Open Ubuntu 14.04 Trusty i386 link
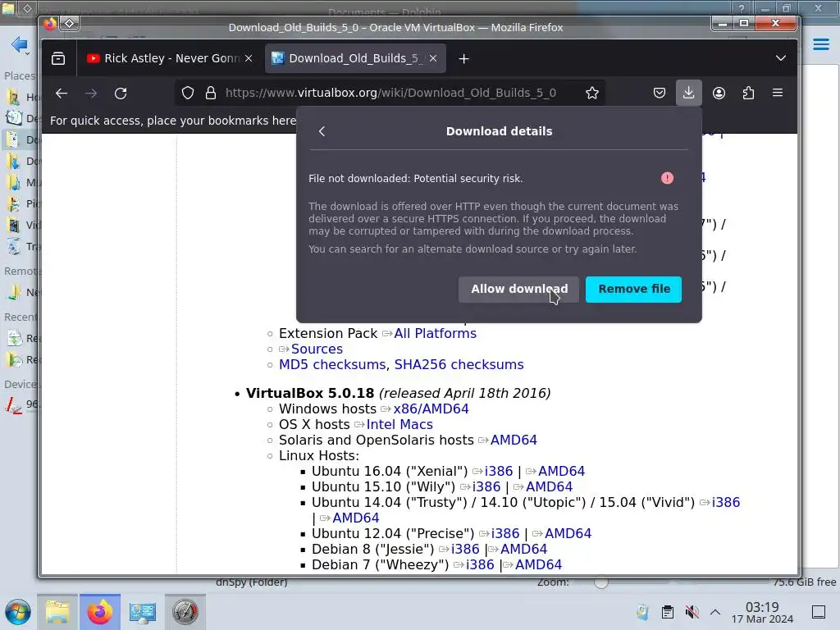 [x=726, y=503]
